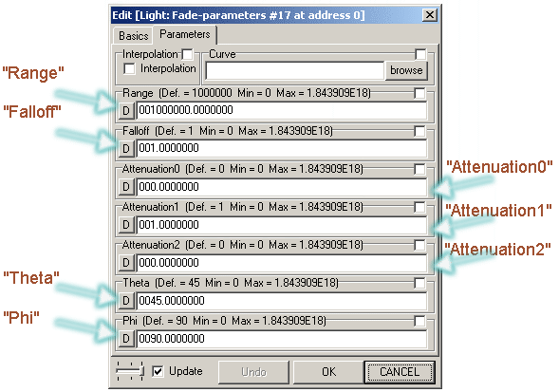
Task: Tick the checkbox on the Curve group header
Action: tap(420, 54)
